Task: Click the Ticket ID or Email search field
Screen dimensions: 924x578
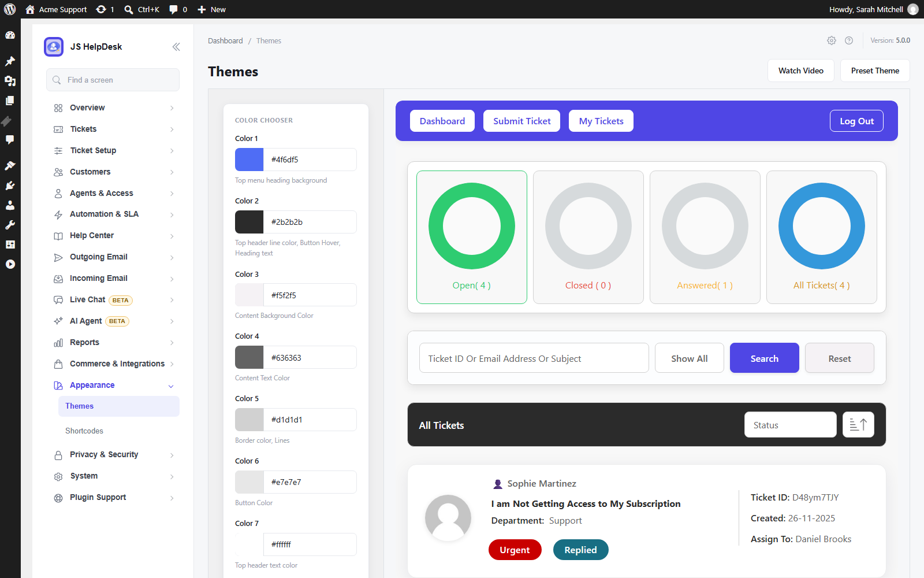Action: tap(534, 358)
